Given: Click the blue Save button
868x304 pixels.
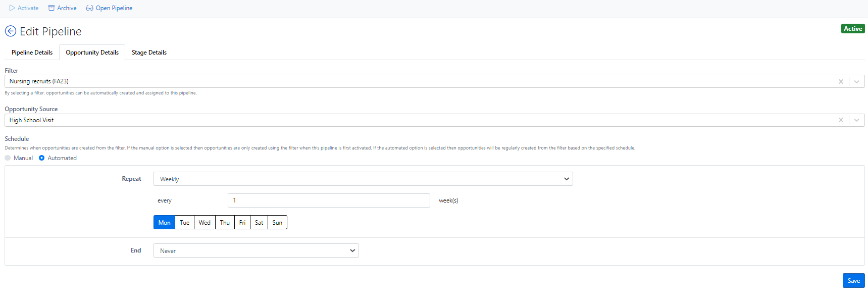Looking at the screenshot, I should coord(853,281).
